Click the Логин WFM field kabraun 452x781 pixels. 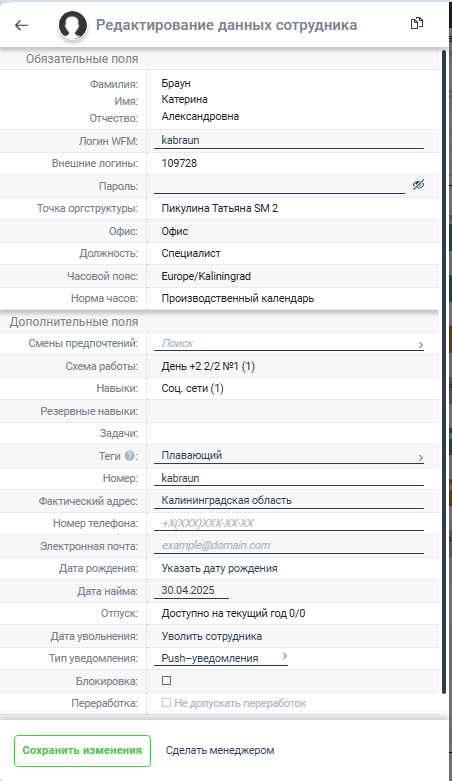click(x=289, y=141)
